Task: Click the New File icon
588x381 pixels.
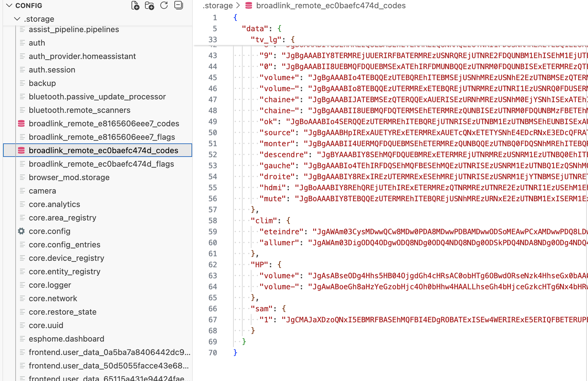Action: pyautogui.click(x=135, y=6)
